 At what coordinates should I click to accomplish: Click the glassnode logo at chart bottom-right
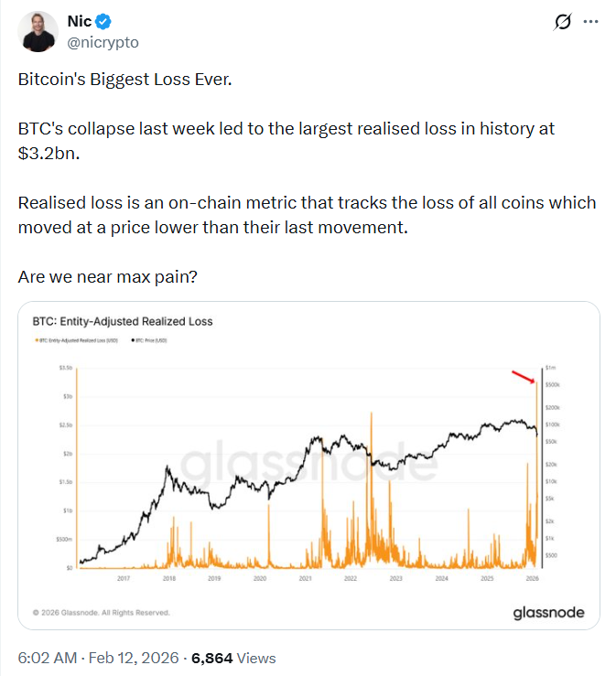(547, 612)
